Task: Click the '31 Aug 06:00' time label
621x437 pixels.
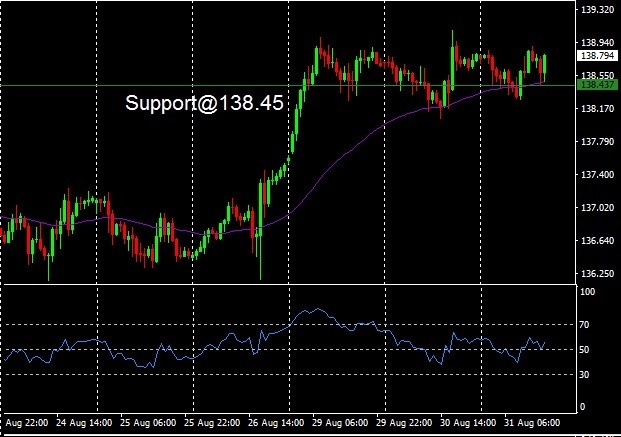Action: pyautogui.click(x=532, y=423)
